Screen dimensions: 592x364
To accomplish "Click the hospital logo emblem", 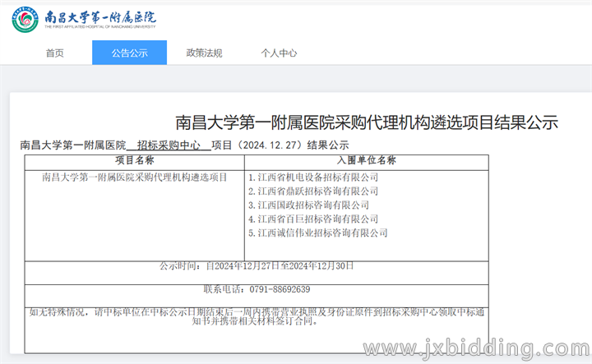I will pos(25,19).
